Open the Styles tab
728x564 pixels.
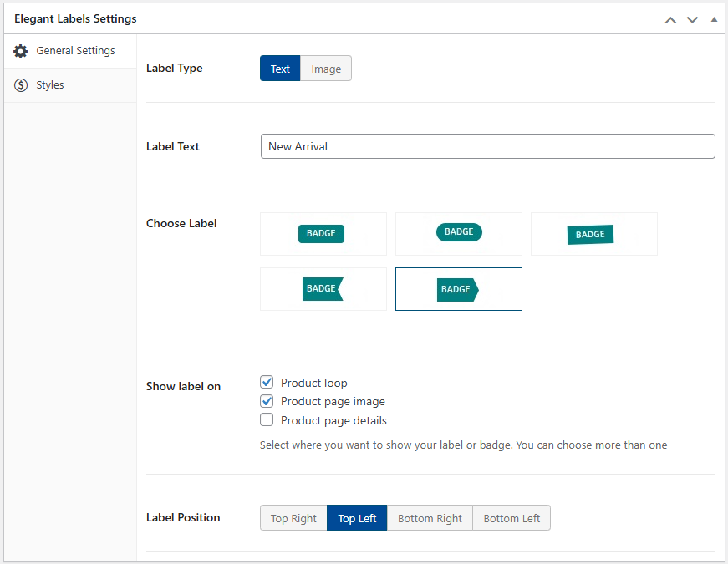pyautogui.click(x=50, y=85)
